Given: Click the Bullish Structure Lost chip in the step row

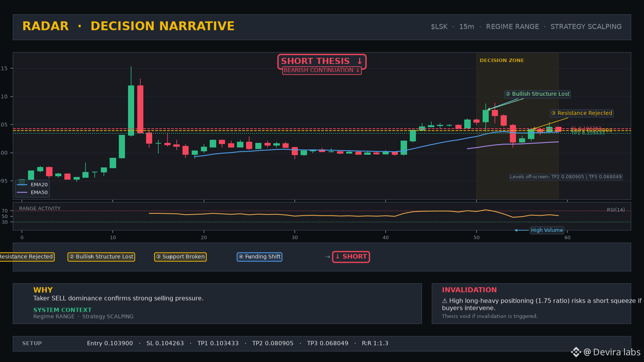Looking at the screenshot, I should 101,257.
